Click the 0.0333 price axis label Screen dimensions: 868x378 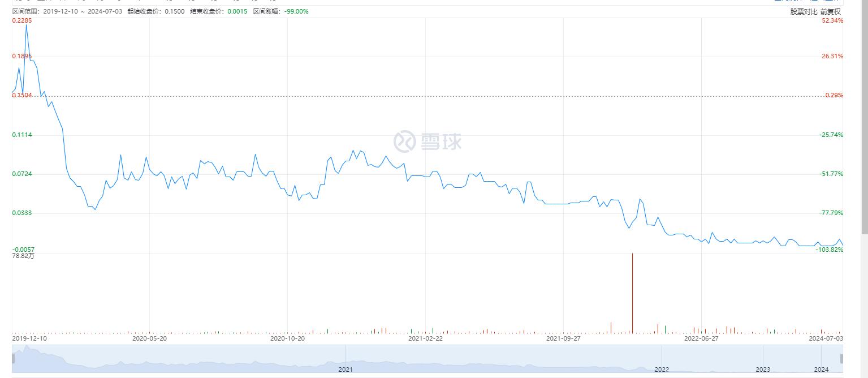pyautogui.click(x=22, y=213)
